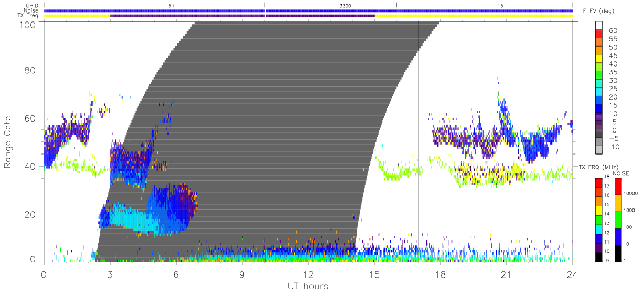Screen dimensions: 644x297
Task: Click the 12 label on TX FRQ legend
Action: pyautogui.click(x=607, y=233)
